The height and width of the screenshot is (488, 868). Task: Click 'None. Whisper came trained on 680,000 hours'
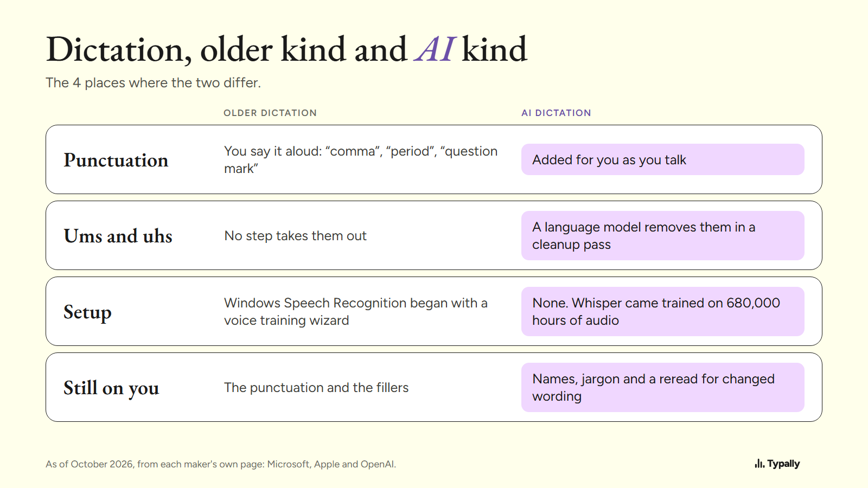(656, 312)
